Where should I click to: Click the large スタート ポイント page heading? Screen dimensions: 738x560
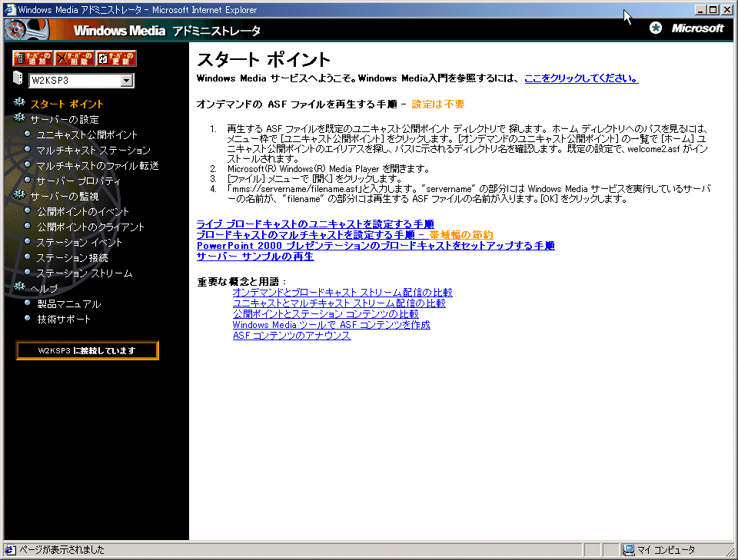(264, 60)
